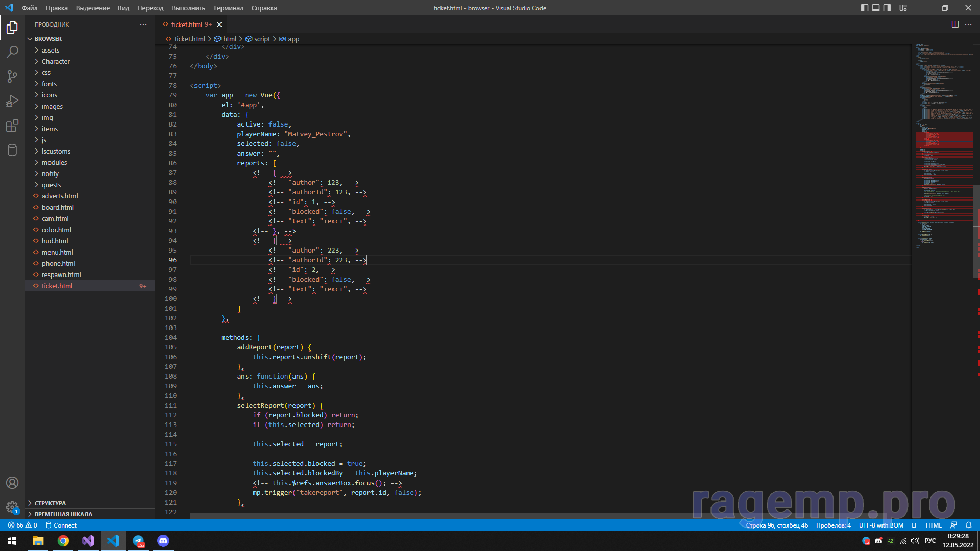Open notifications bell in status bar
Image resolution: width=980 pixels, height=551 pixels.
(x=969, y=525)
